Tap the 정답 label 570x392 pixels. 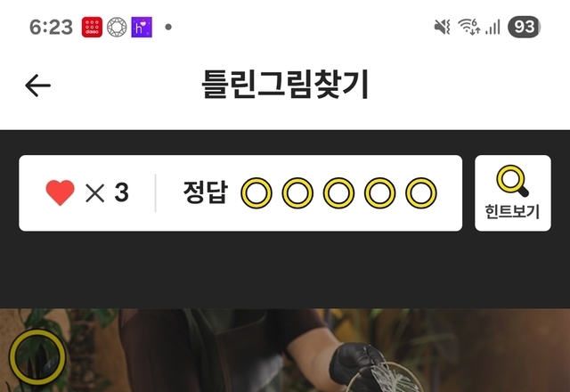tap(206, 192)
